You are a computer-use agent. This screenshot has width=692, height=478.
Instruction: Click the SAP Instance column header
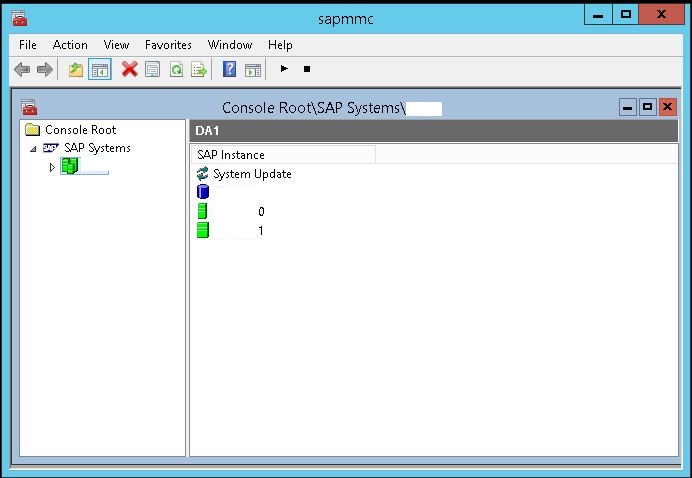pos(283,155)
